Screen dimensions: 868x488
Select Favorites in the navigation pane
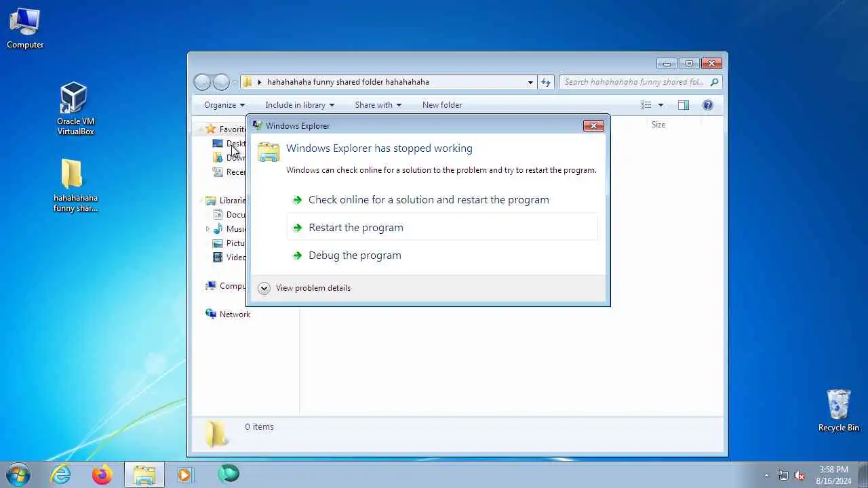pos(225,129)
